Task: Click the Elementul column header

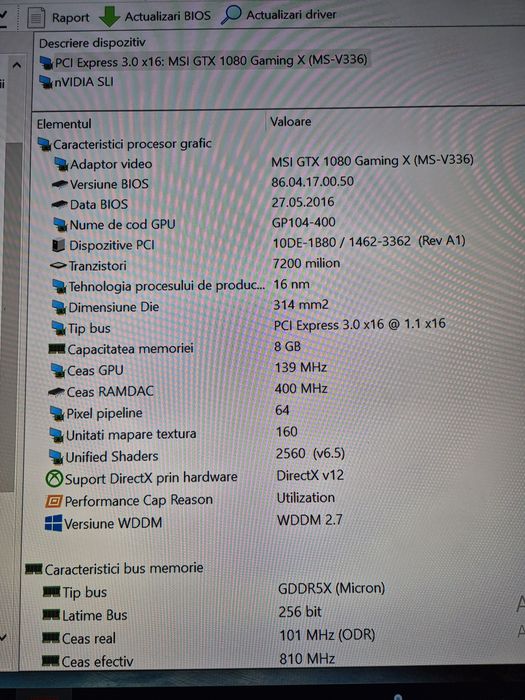Action: point(64,124)
